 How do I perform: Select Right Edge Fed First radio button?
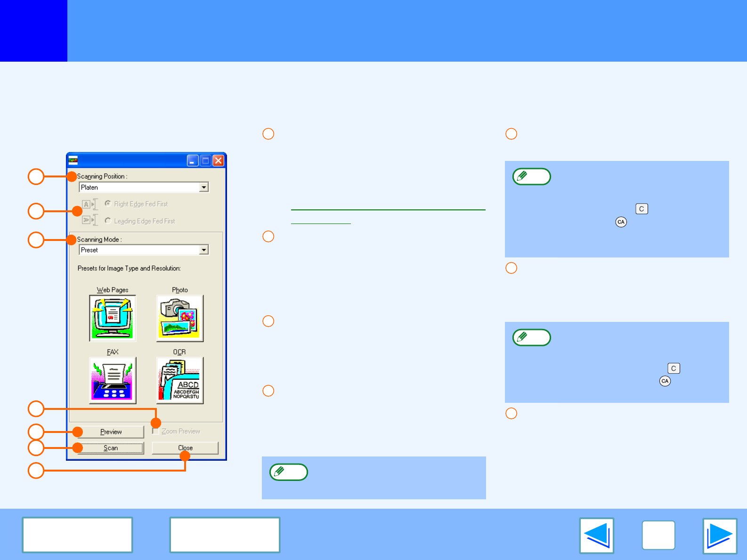coord(108,204)
